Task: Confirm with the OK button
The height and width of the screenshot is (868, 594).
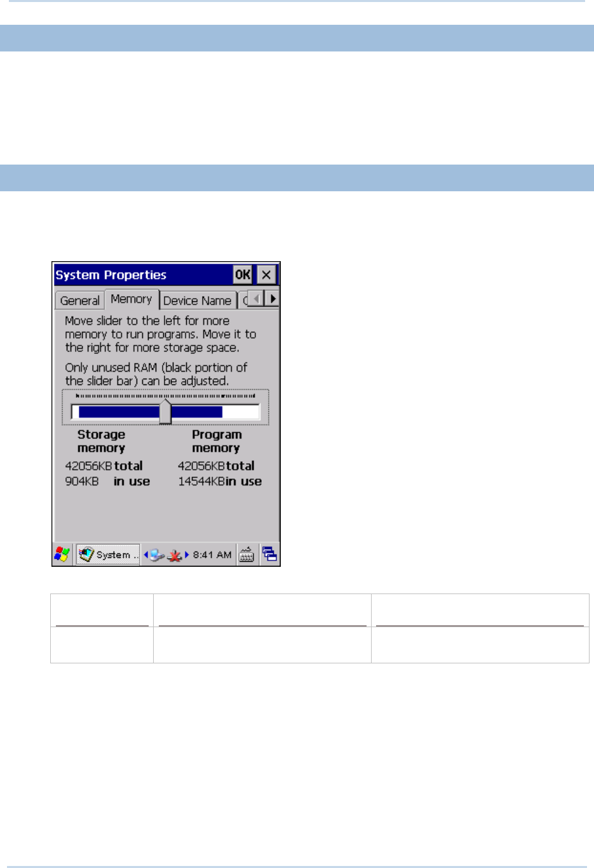Action: tap(243, 275)
